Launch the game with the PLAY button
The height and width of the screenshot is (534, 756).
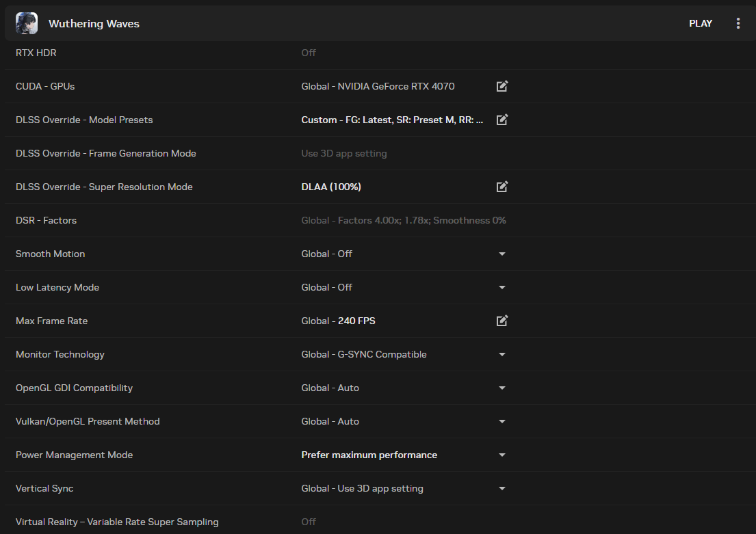click(x=700, y=23)
